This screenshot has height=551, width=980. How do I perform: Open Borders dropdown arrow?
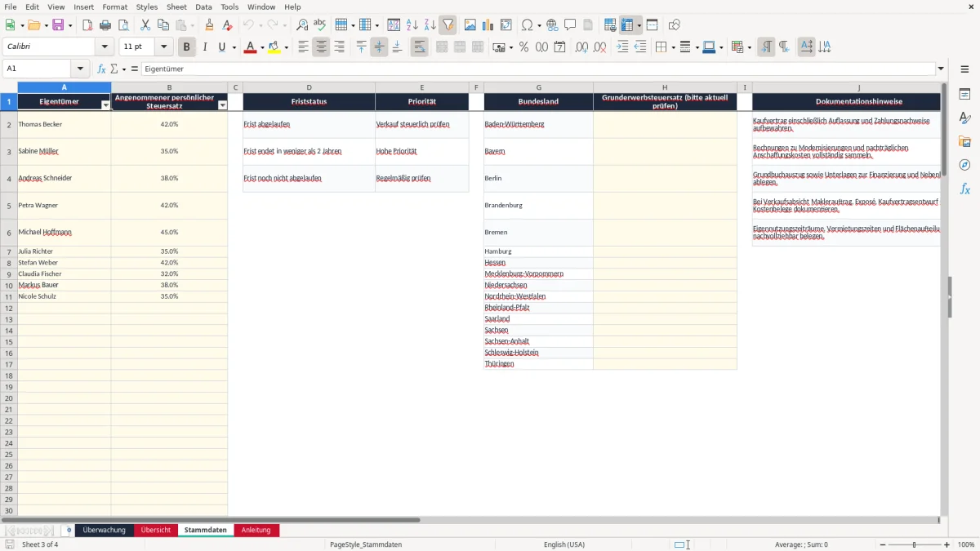tap(673, 47)
